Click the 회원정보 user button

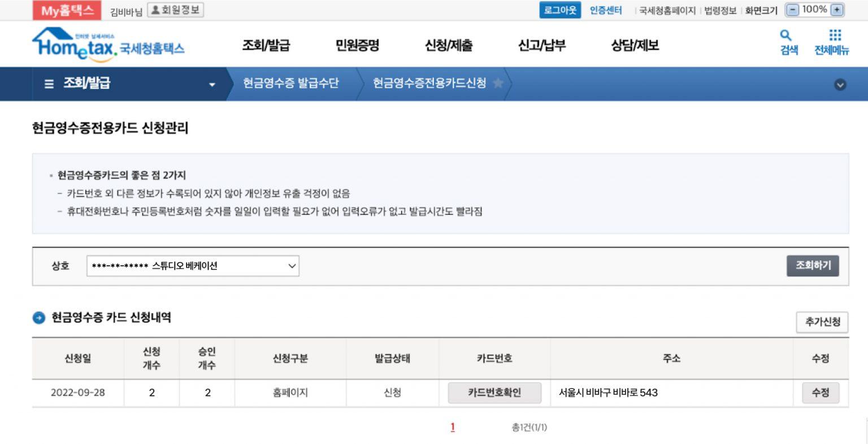coord(175,10)
